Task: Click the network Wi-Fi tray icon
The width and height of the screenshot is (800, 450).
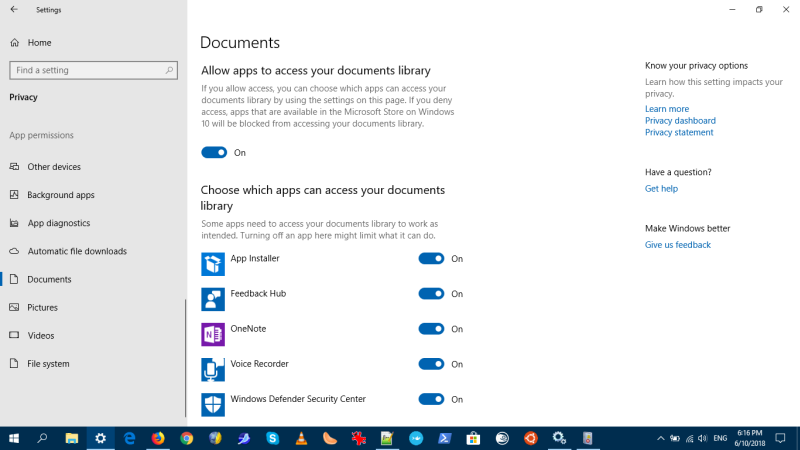Action: (x=689, y=438)
